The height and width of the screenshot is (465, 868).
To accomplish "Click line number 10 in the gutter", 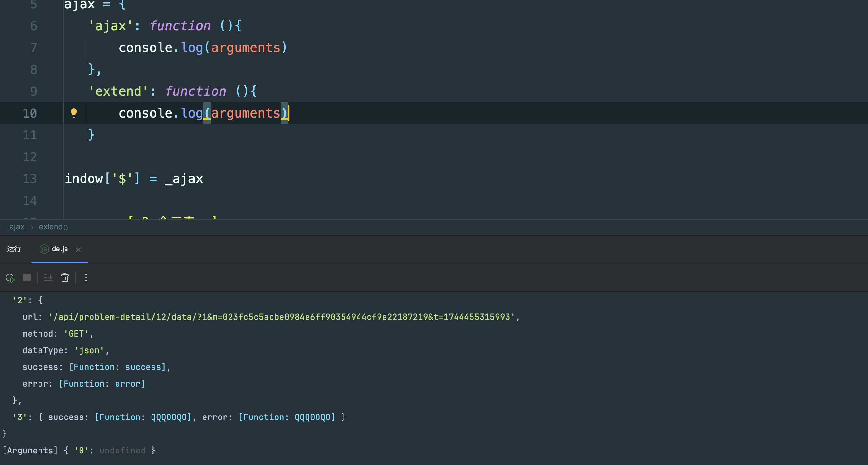I will click(x=30, y=113).
